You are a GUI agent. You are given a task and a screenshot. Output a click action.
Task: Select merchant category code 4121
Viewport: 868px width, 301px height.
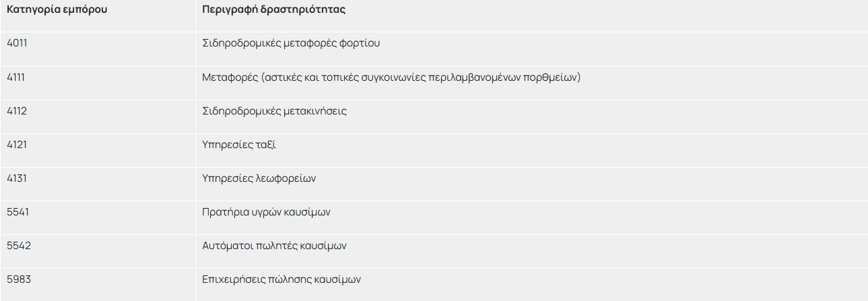click(x=17, y=144)
